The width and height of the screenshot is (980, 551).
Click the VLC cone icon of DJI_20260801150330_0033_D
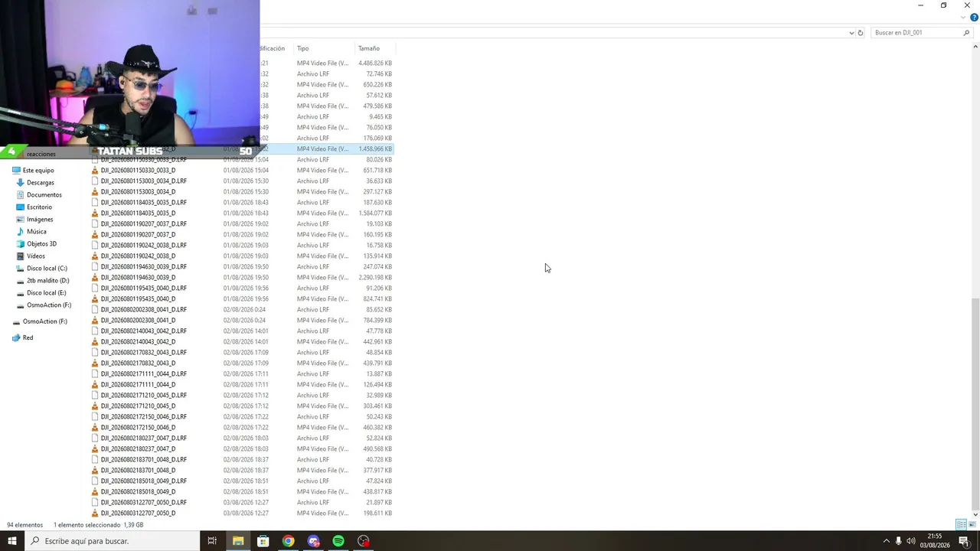click(x=95, y=171)
